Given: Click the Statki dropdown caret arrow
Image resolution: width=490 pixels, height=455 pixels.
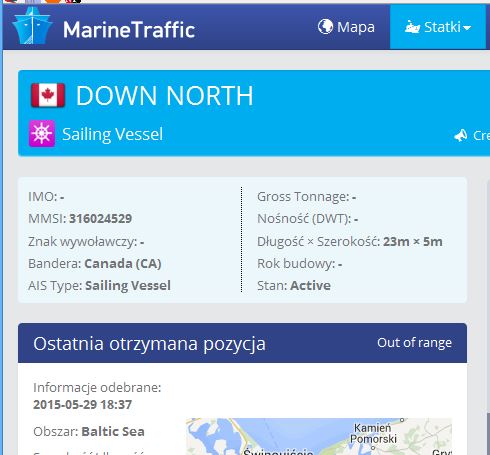Looking at the screenshot, I should (467, 28).
